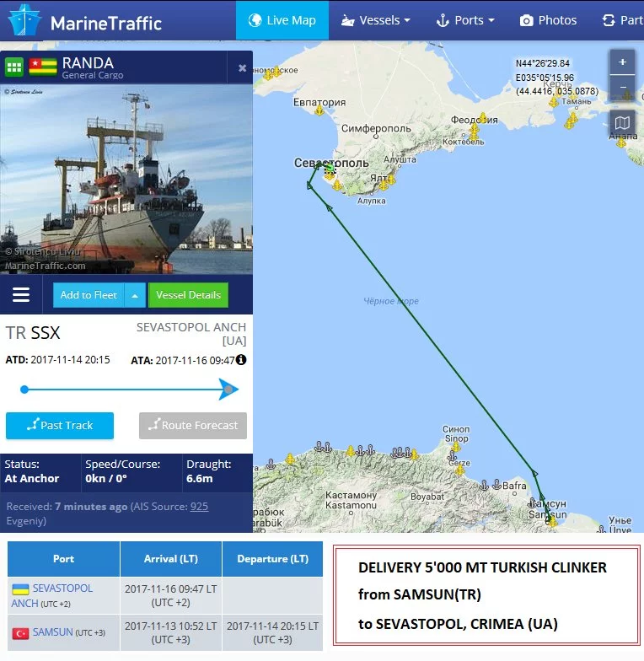Viewport: 644px width, 661px height.
Task: Open the hamburger menu under the vessel photo
Action: pos(21,295)
